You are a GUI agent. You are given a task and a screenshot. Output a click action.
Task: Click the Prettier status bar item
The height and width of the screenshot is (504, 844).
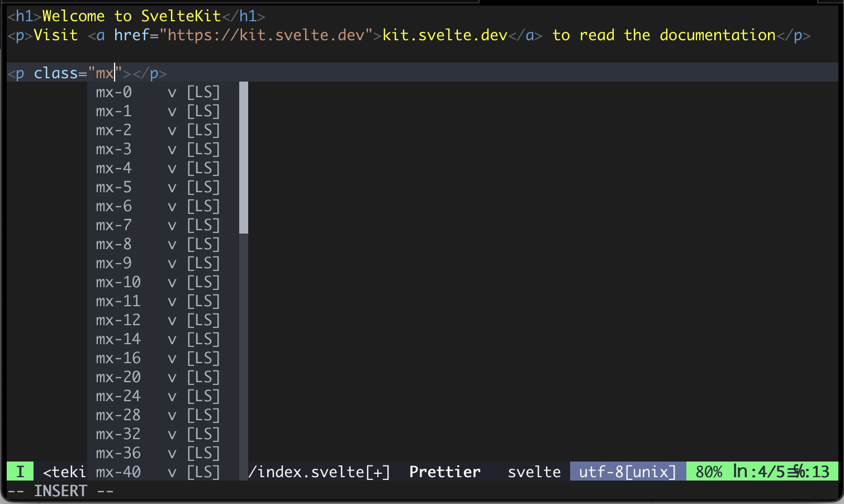pos(444,471)
